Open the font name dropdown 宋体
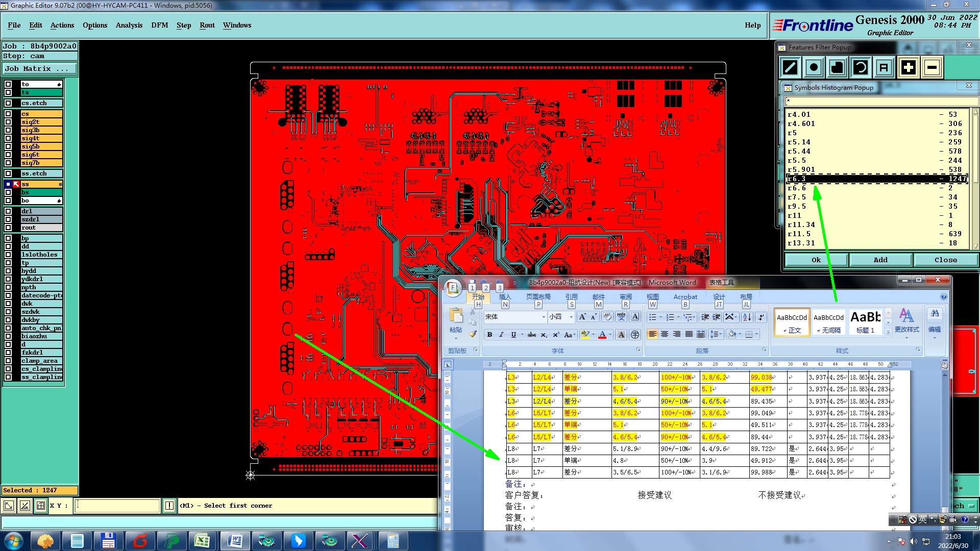980x551 pixels. pos(543,317)
